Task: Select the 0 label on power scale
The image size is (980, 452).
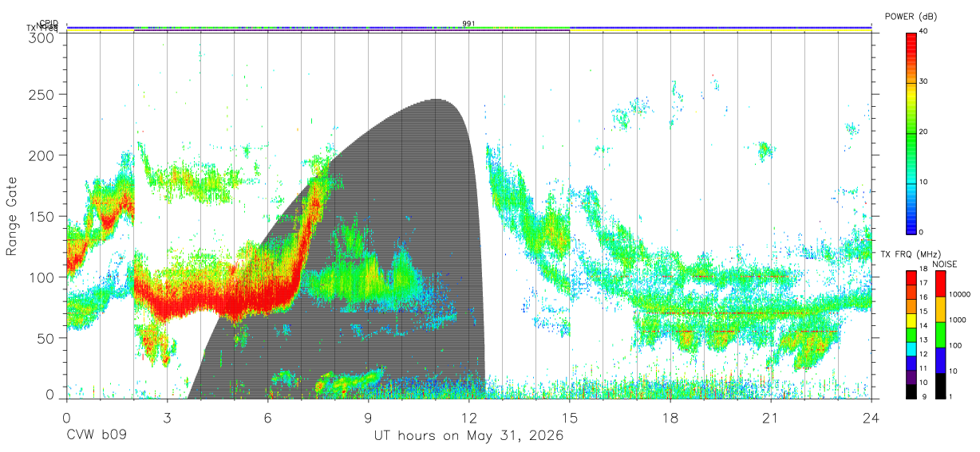Action: click(922, 232)
